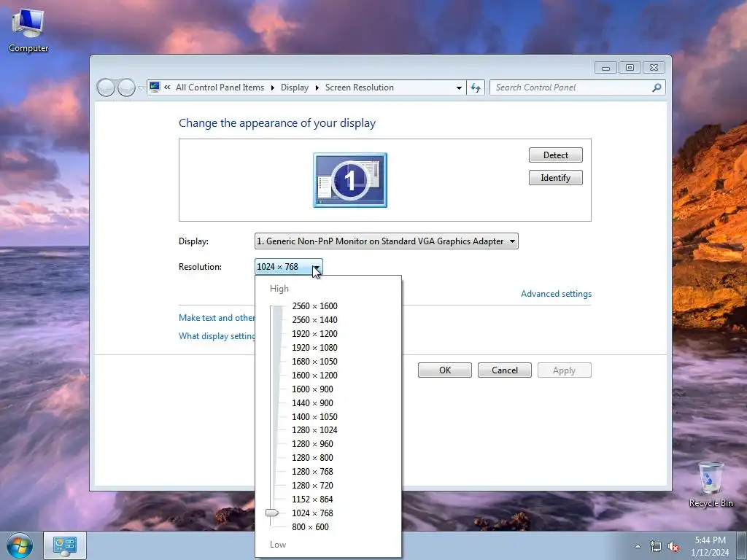Click the Back navigation arrow button

pos(106,87)
